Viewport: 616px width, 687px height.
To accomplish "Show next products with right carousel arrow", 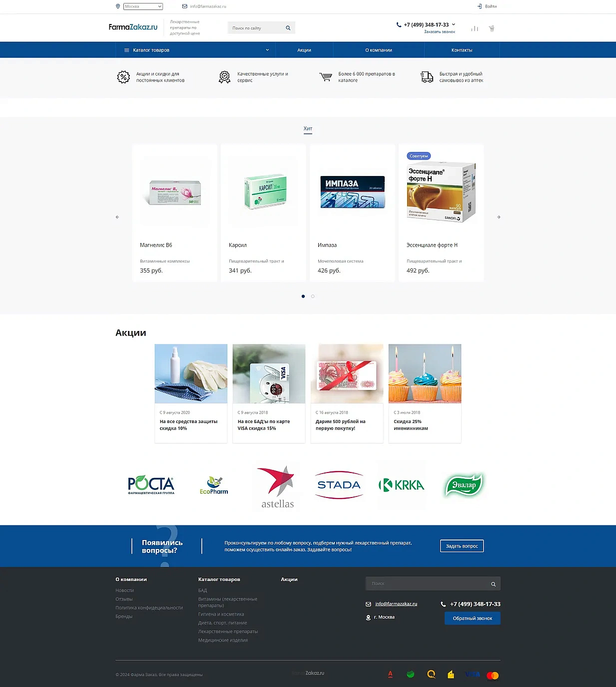I will pyautogui.click(x=499, y=217).
